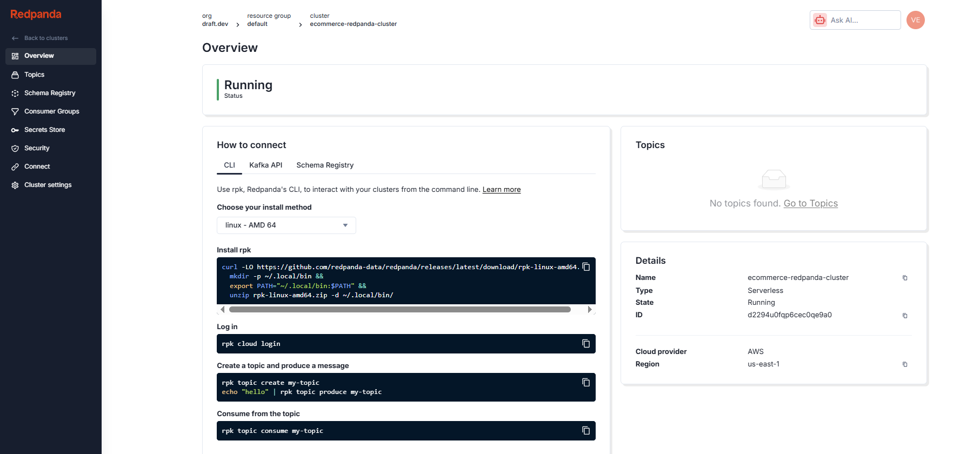The width and height of the screenshot is (980, 454).
Task: Click the Running status heading
Action: point(248,85)
